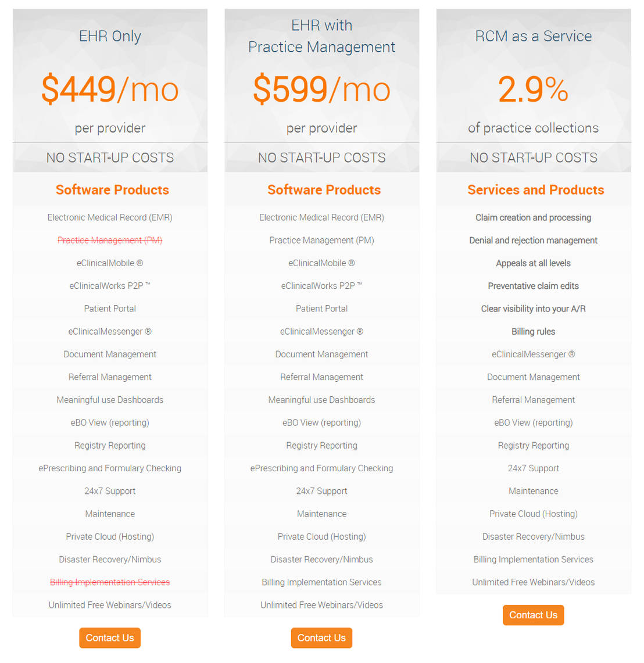Select Billing Implementation Services in middle column
Viewport: 644px width, 663px height.
(x=321, y=582)
